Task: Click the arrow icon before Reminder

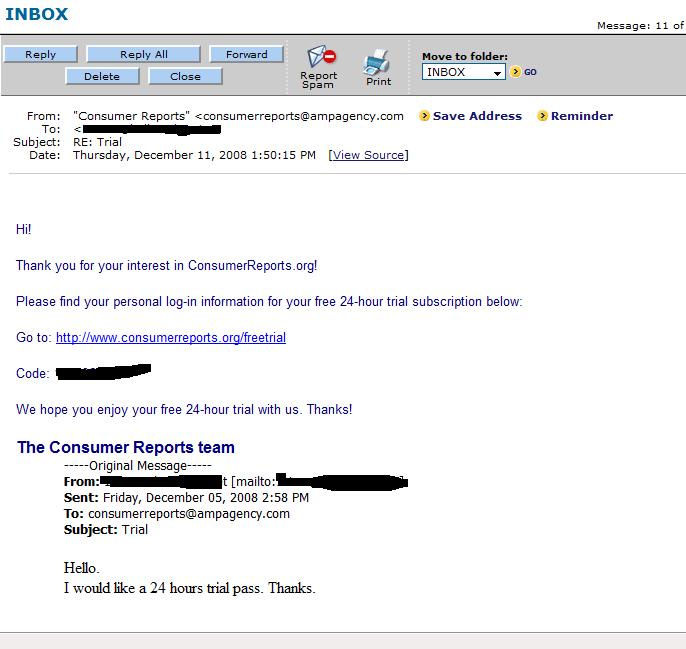Action: point(542,116)
